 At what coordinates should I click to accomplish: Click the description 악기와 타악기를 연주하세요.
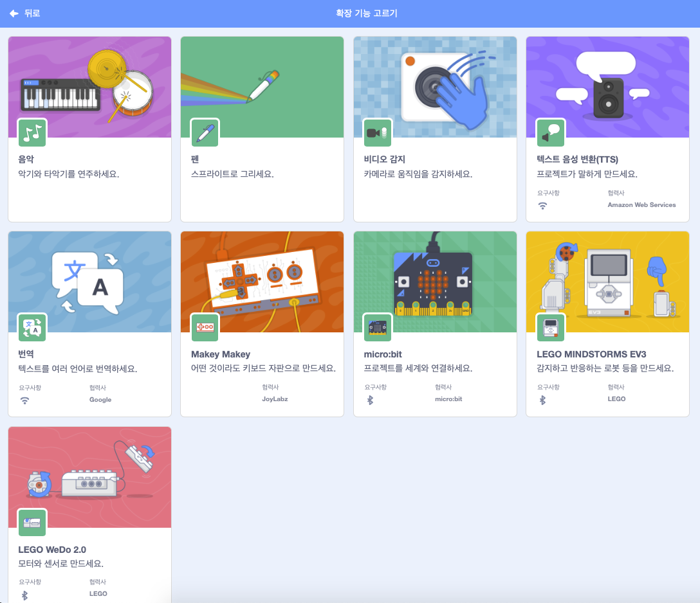pos(69,174)
